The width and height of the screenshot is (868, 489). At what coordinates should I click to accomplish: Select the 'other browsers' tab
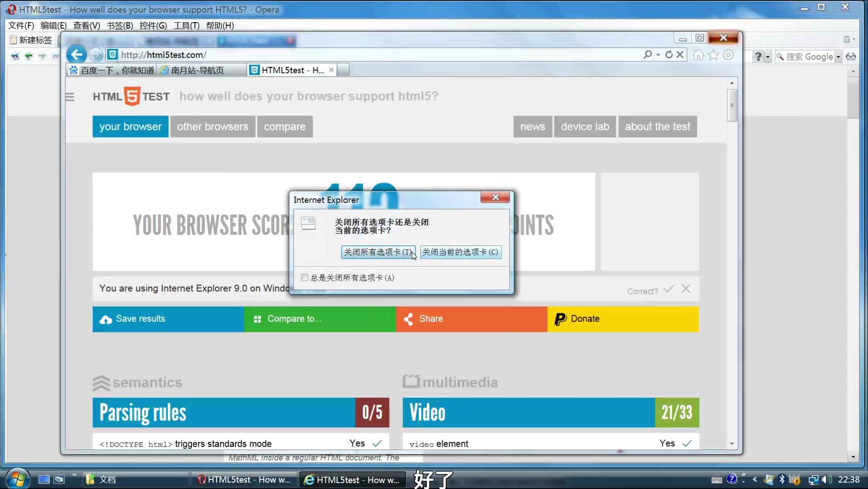coord(212,127)
